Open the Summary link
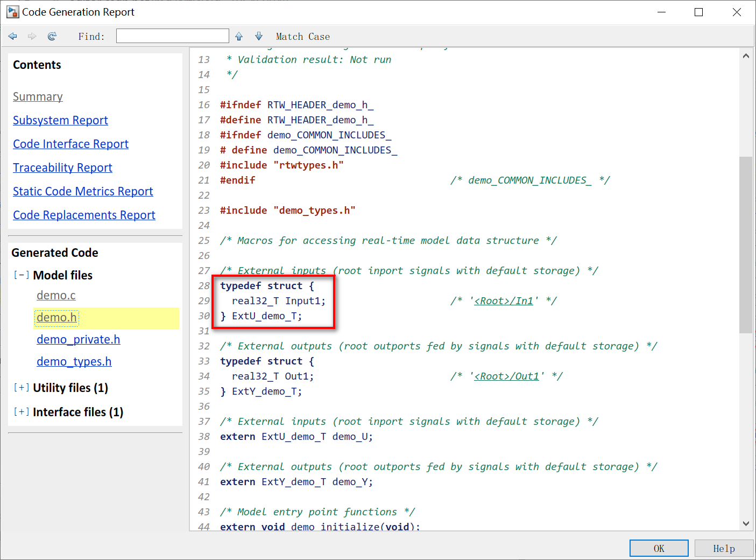This screenshot has height=560, width=756. (x=38, y=97)
